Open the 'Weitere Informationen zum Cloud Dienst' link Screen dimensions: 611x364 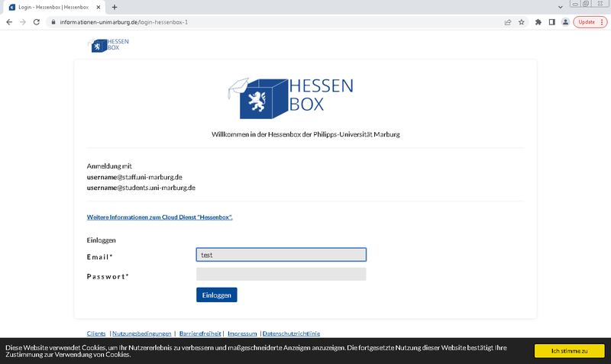point(160,217)
